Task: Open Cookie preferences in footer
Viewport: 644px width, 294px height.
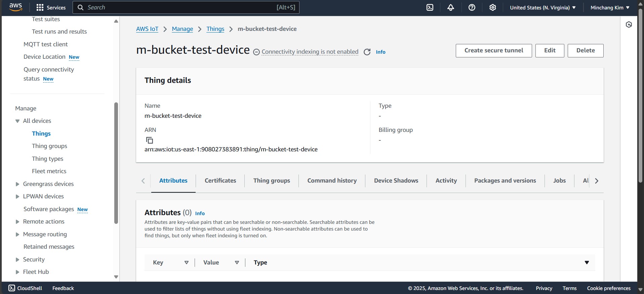Action: point(609,288)
